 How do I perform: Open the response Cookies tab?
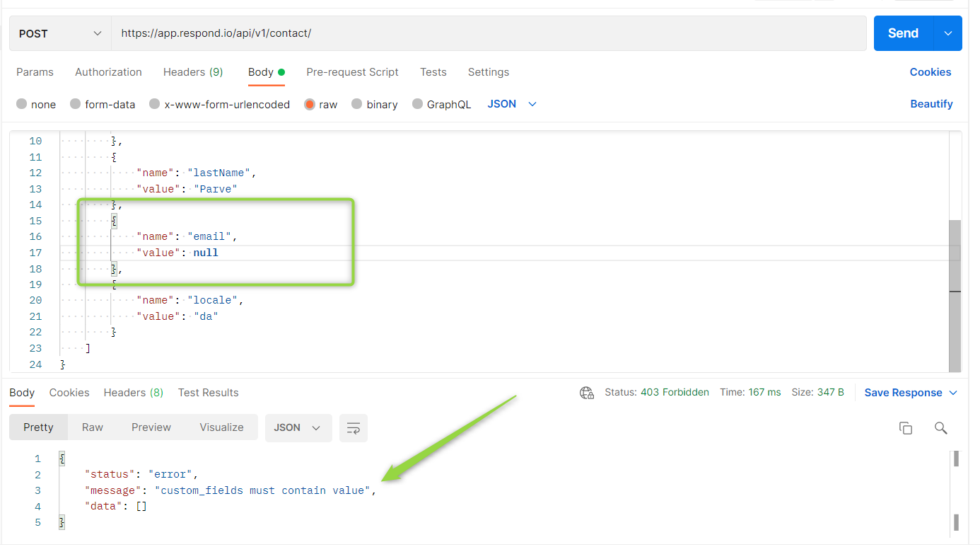click(69, 393)
